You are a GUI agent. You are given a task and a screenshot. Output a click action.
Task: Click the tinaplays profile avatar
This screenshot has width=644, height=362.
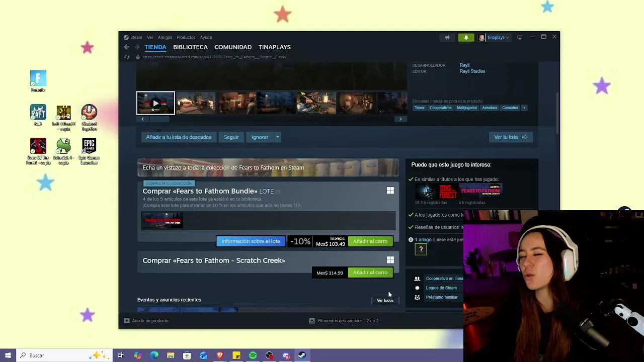pyautogui.click(x=481, y=37)
